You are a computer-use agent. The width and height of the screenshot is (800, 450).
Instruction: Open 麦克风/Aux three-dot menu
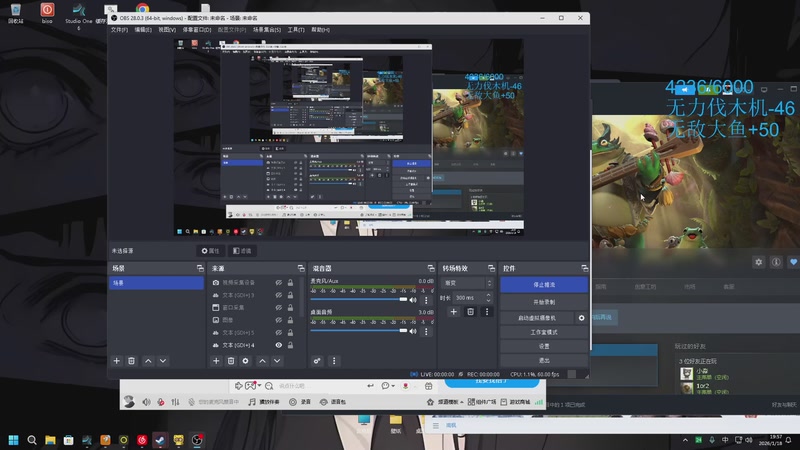(x=426, y=300)
